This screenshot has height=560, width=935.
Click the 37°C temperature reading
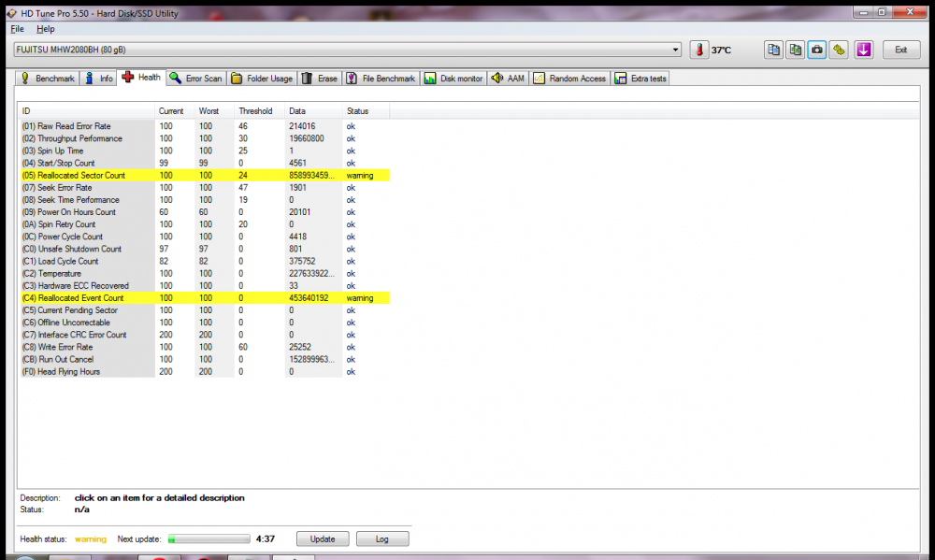[x=721, y=50]
